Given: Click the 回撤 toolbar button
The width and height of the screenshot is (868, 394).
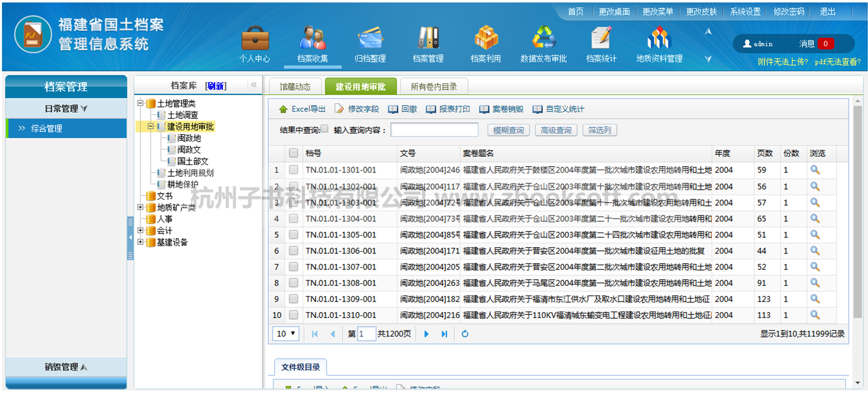Looking at the screenshot, I should [402, 109].
